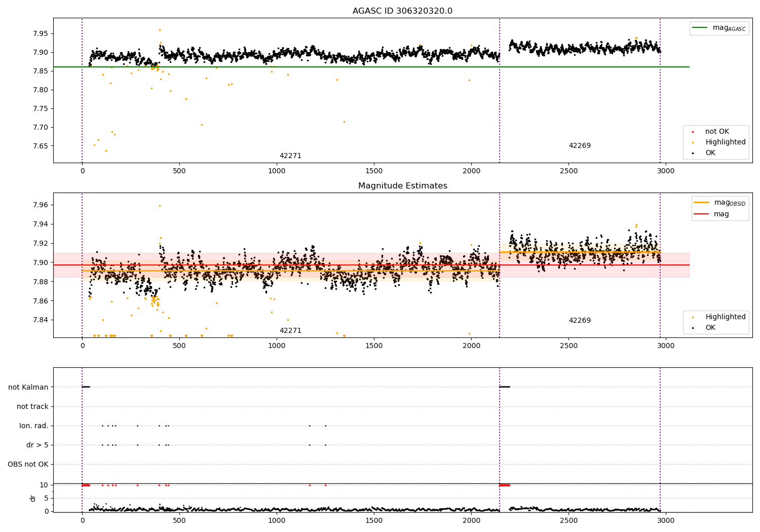760x532 pixels.
Task: Click 'OK' legend entry in Magnitude Estimates plot
Action: [x=710, y=328]
